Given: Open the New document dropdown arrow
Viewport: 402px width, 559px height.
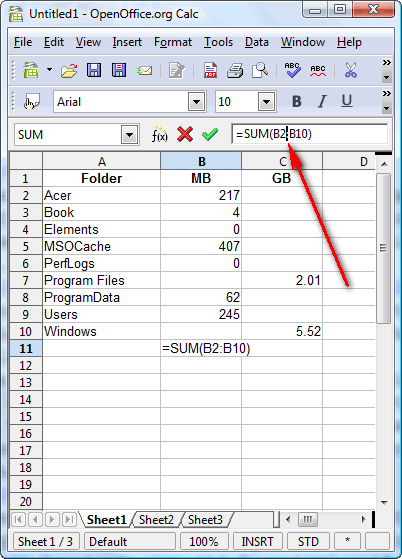Looking at the screenshot, I should (50, 70).
